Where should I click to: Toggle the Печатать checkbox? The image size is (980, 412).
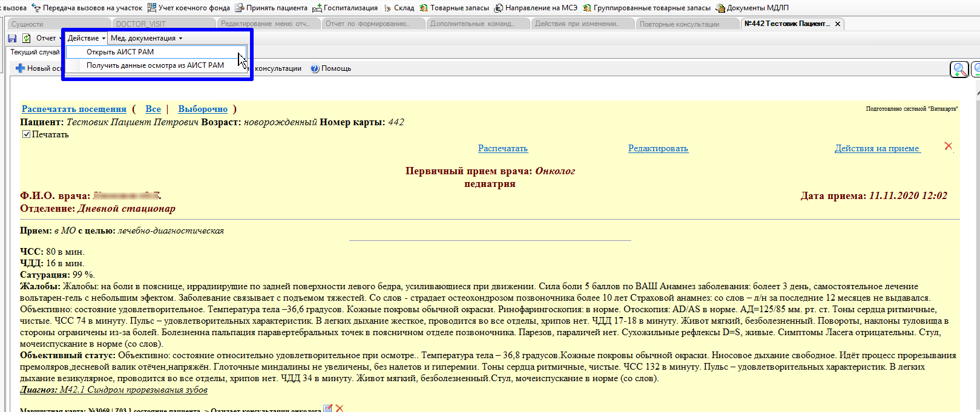[x=26, y=134]
